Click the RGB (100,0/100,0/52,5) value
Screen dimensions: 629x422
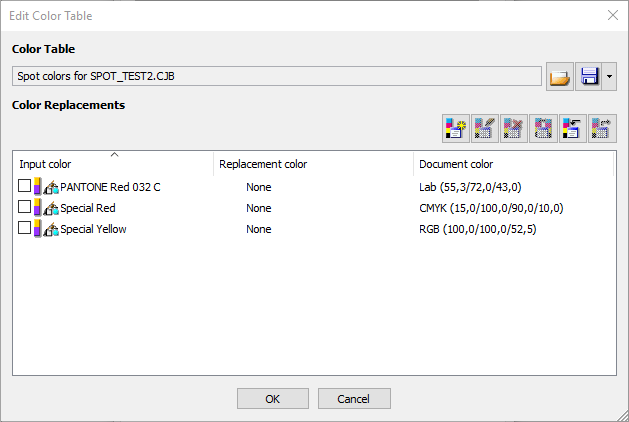[x=478, y=229]
